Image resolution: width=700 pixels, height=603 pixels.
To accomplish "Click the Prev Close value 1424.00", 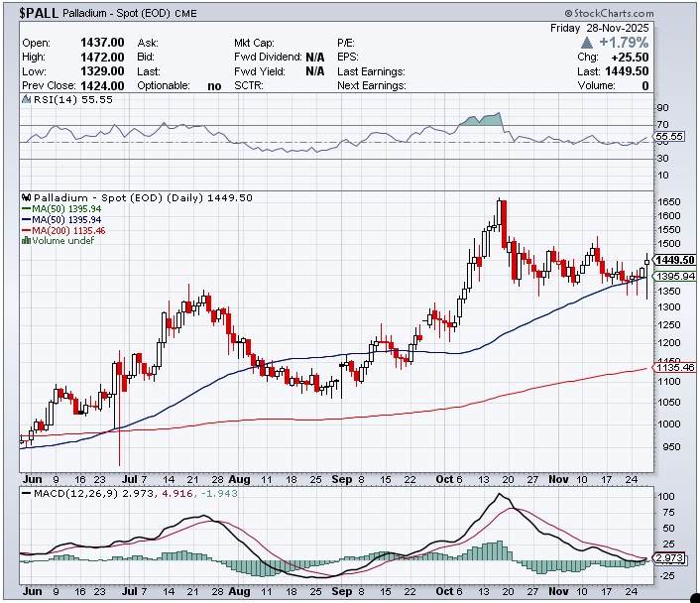I will 100,85.
